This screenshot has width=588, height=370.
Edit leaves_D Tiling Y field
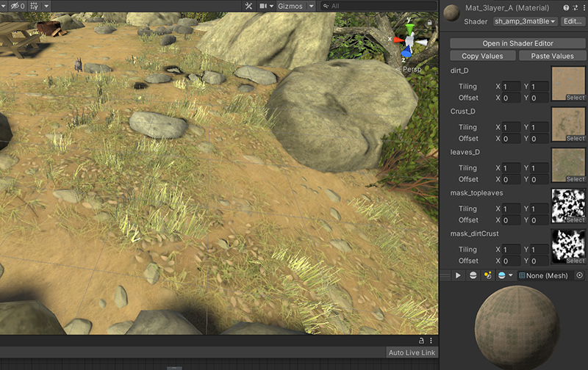pos(539,168)
